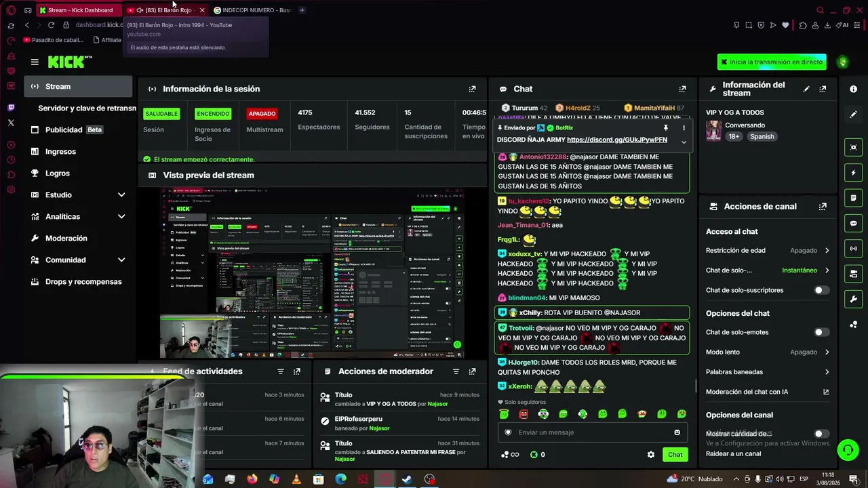The image size is (868, 488).
Task: Open Moderación in the sidebar
Action: (x=79, y=239)
